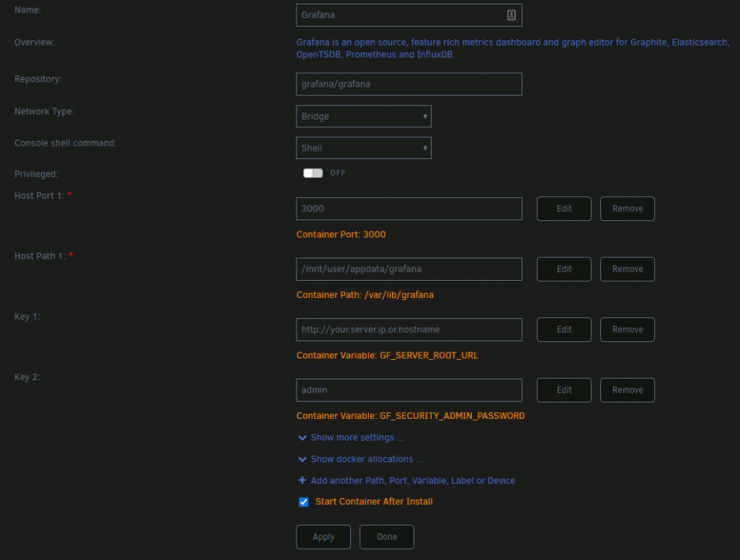Edit Host Port 1 settings
The image size is (740, 560).
point(564,208)
